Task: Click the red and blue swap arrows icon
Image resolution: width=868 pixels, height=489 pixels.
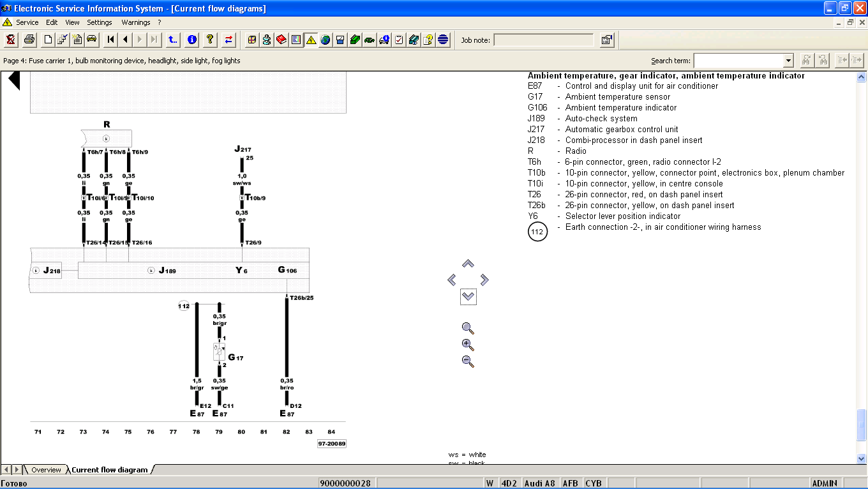Action: 228,40
